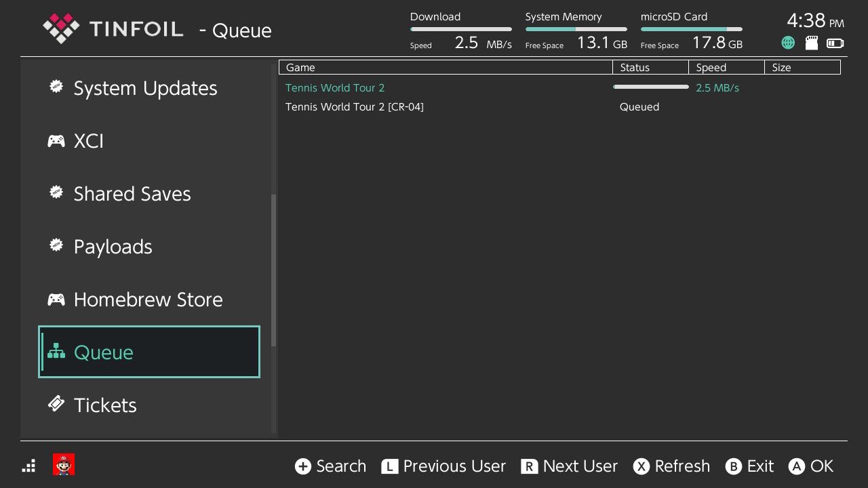
Task: Click the TINFOIL title text
Action: 136,29
